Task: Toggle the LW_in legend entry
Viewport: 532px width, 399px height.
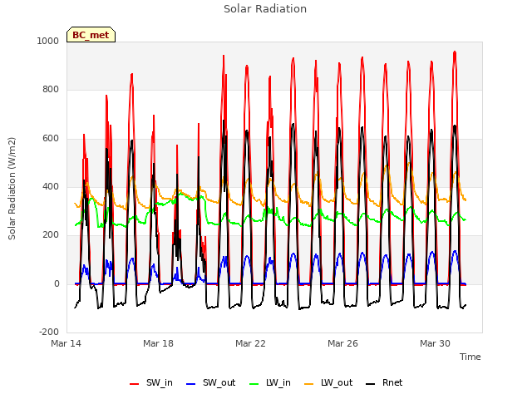Action: (x=270, y=382)
